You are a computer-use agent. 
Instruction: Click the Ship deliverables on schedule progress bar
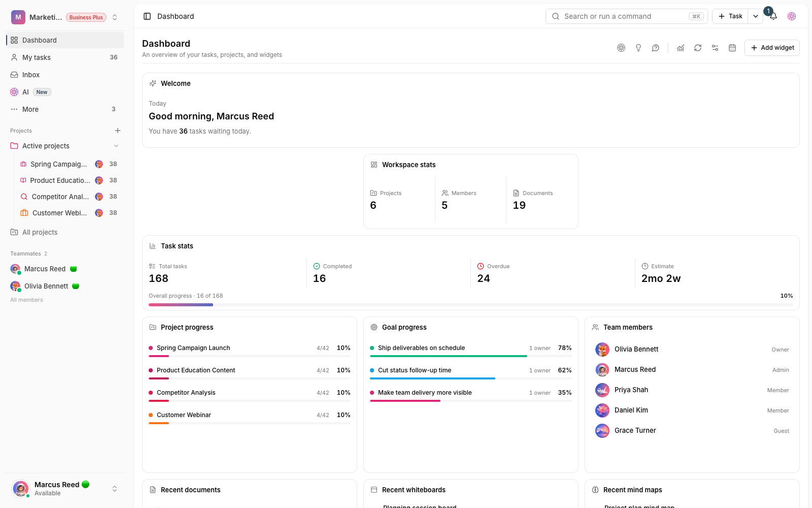(471, 356)
